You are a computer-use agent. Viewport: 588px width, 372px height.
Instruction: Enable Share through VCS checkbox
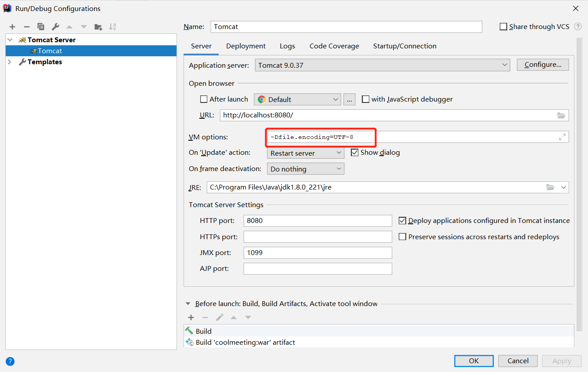503,27
